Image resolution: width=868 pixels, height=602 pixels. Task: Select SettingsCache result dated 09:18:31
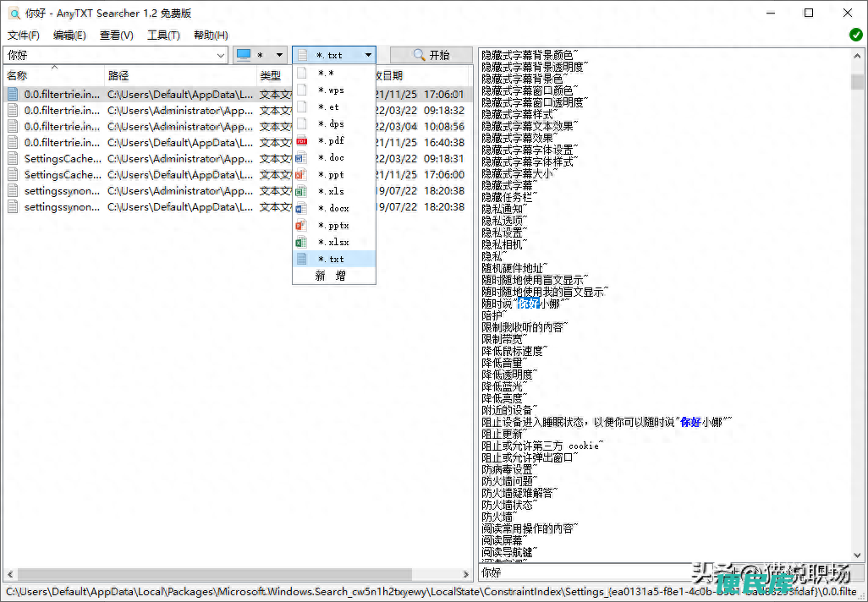click(238, 158)
